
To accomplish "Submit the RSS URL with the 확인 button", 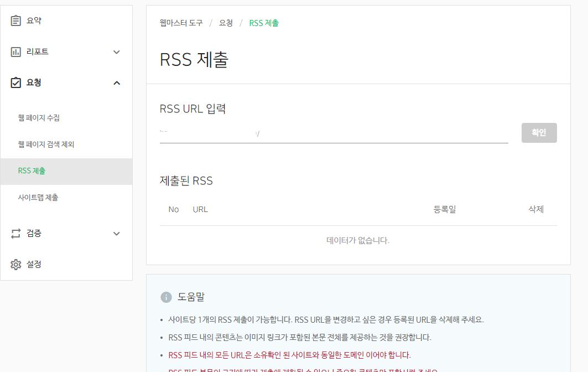I will (539, 132).
